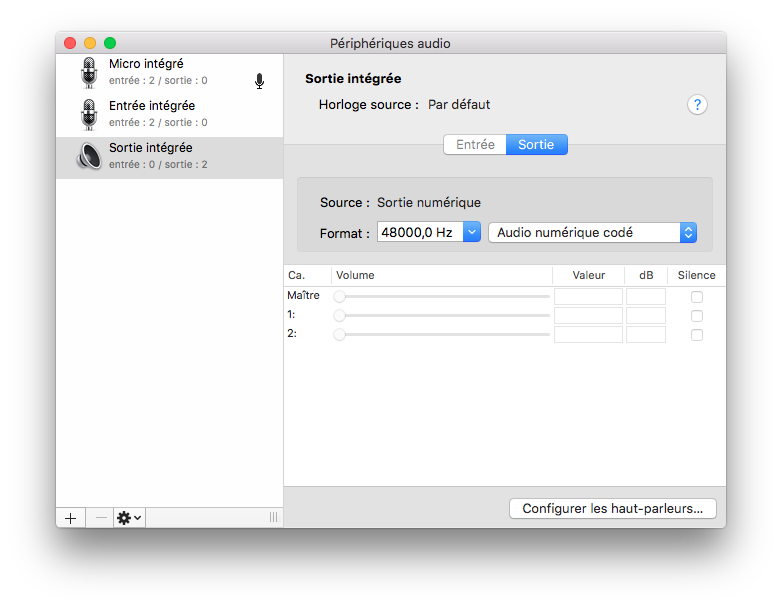Click the Entrée intégrée microphone icon
The width and height of the screenshot is (782, 608).
point(89,115)
